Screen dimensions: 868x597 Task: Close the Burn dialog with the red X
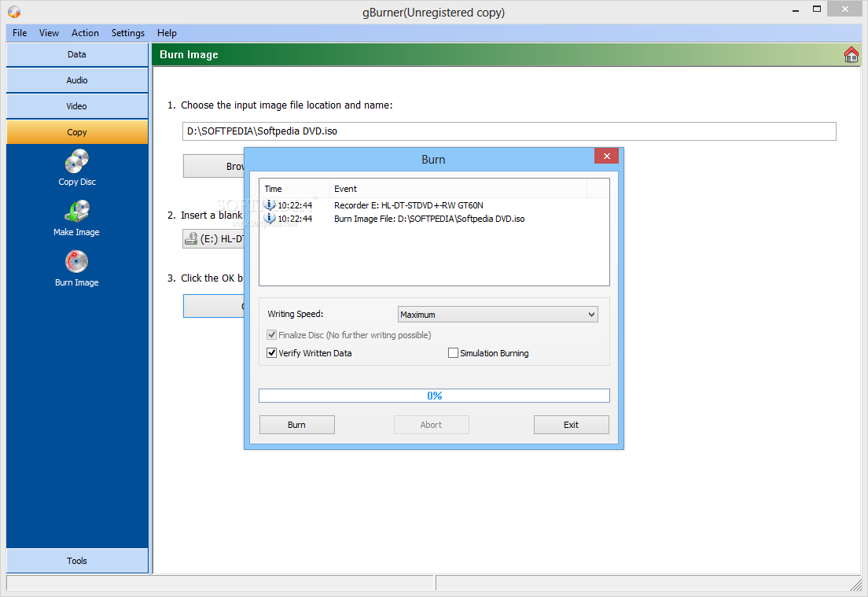[x=606, y=156]
